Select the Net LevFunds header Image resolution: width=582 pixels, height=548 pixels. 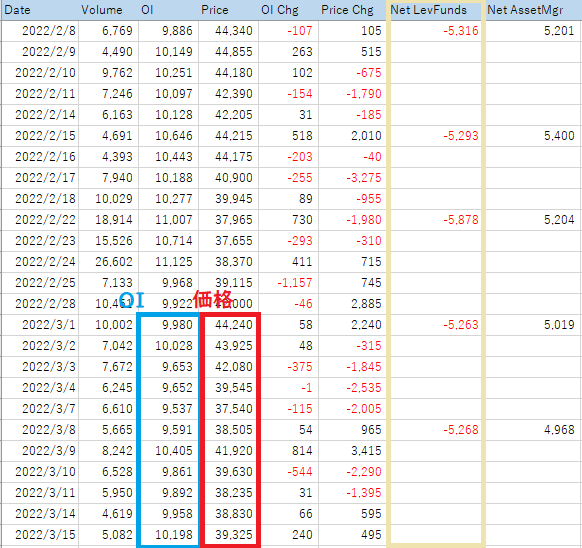(434, 10)
